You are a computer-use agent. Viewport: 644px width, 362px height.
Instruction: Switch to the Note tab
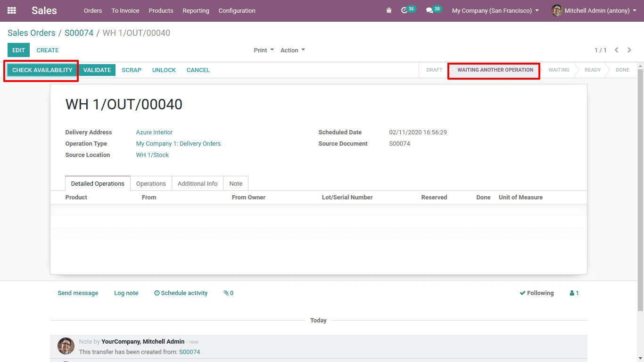[236, 183]
